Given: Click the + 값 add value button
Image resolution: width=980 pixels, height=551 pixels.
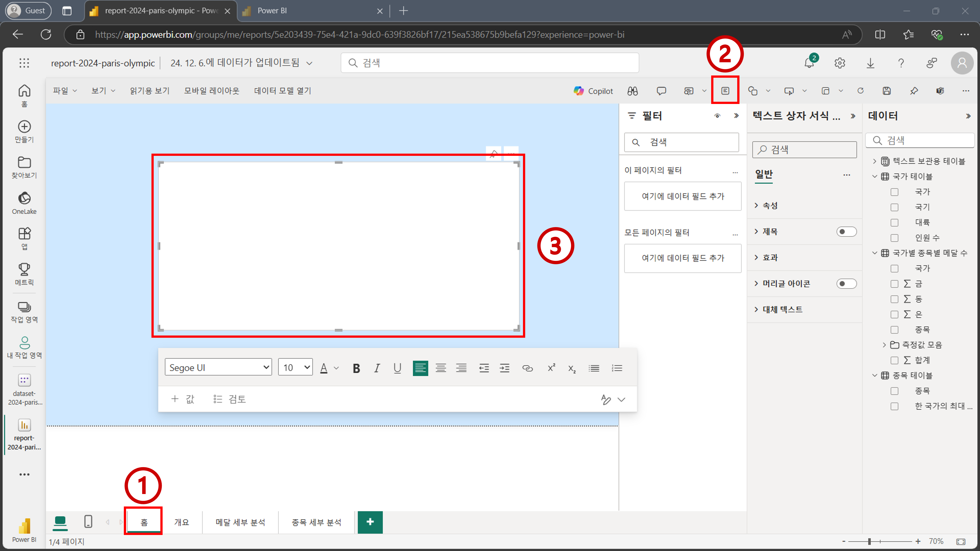Looking at the screenshot, I should click(x=182, y=399).
